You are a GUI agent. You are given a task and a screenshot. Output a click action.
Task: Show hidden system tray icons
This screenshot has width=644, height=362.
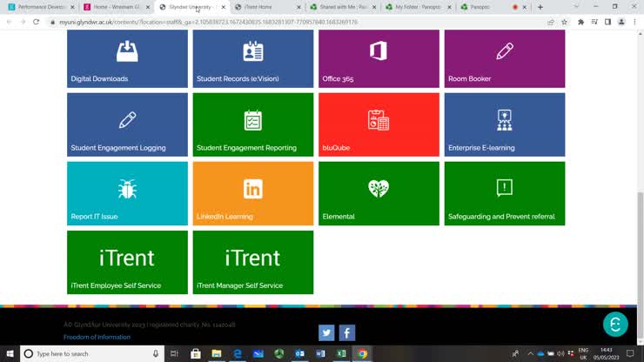pyautogui.click(x=530, y=353)
